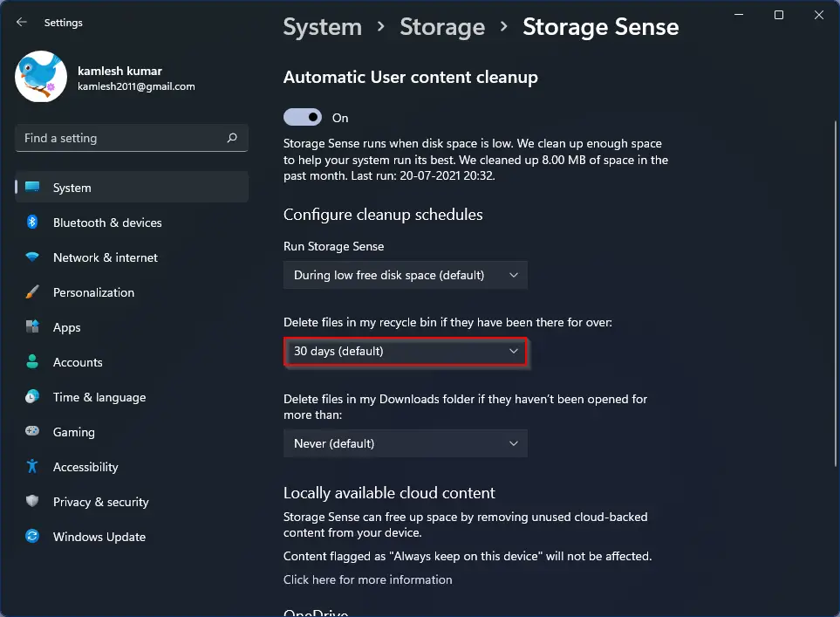Open the Downloads folder Never dropdown
840x617 pixels.
tap(406, 443)
